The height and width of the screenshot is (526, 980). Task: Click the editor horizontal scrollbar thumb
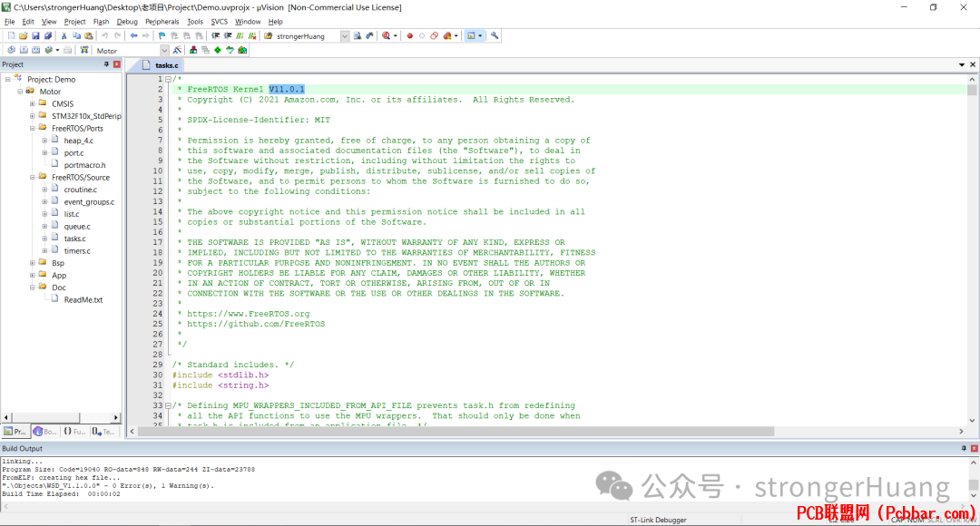coord(456,431)
